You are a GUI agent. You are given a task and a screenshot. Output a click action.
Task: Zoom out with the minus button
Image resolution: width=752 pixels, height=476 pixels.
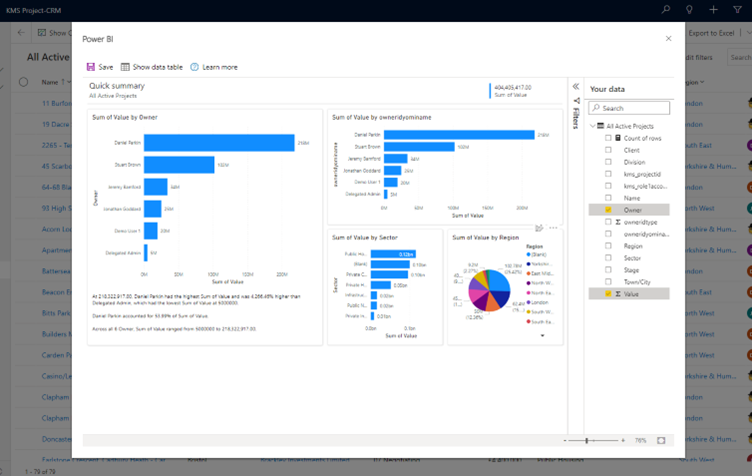point(565,440)
